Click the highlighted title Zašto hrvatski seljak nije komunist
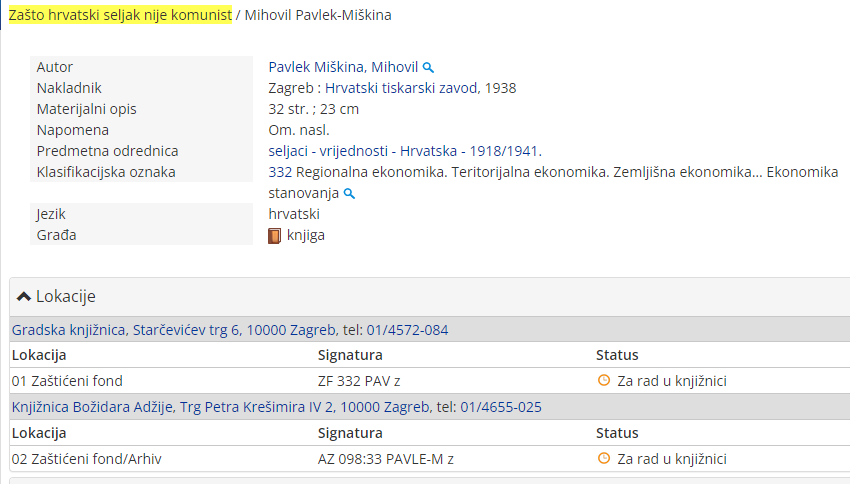This screenshot has width=850, height=484. click(x=120, y=15)
